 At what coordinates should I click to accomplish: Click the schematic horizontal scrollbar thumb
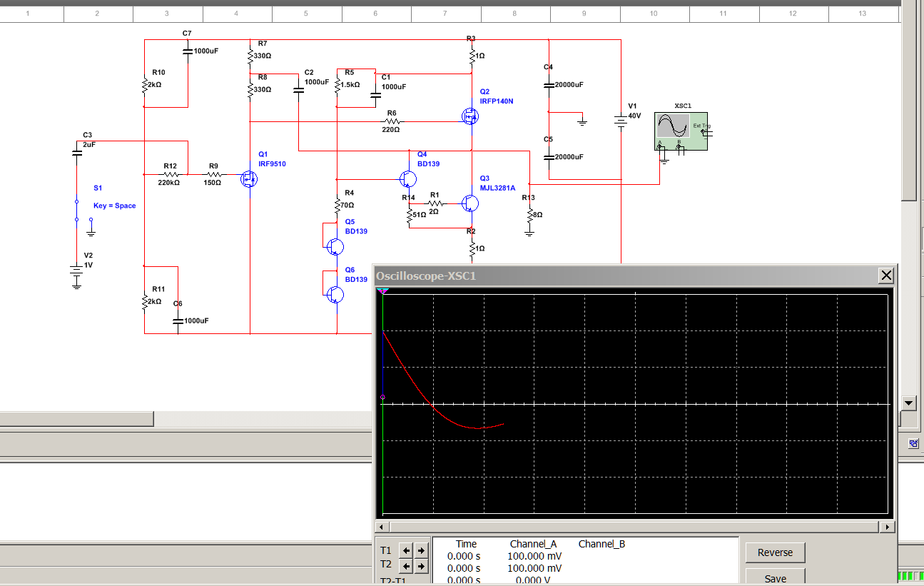[76, 419]
